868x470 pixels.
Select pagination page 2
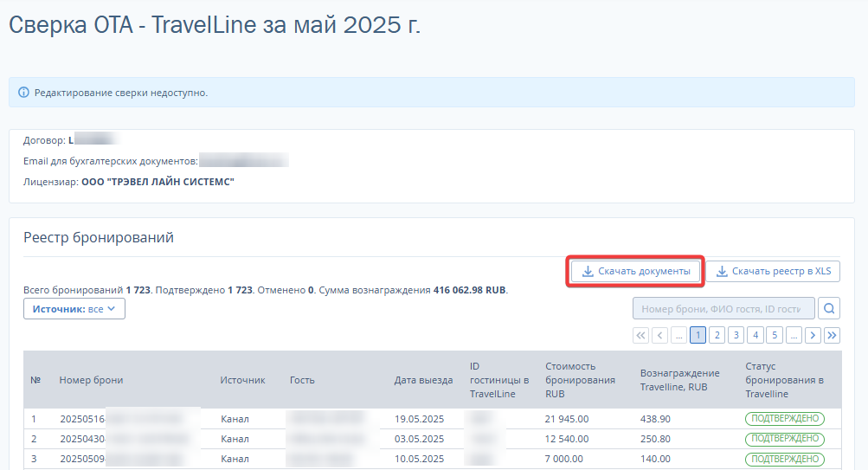tap(717, 335)
